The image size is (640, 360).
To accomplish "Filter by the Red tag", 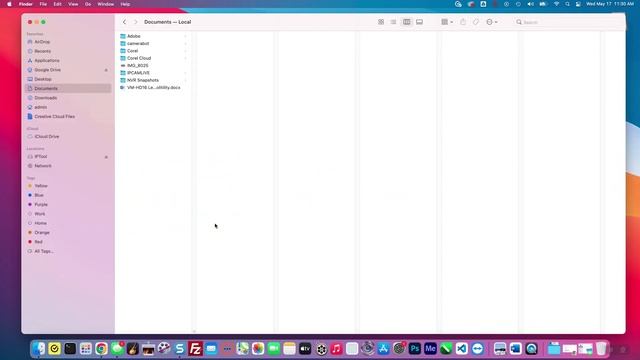I will point(38,242).
